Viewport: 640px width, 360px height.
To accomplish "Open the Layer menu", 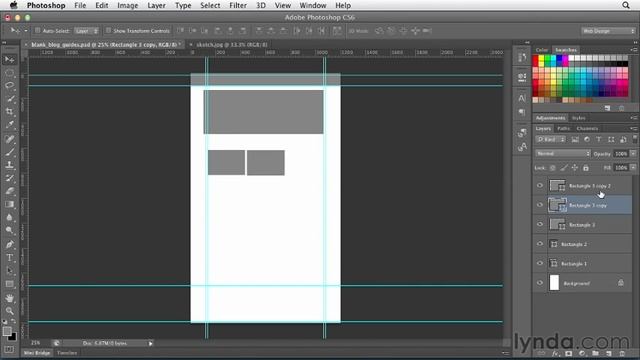I will click(x=156, y=5).
